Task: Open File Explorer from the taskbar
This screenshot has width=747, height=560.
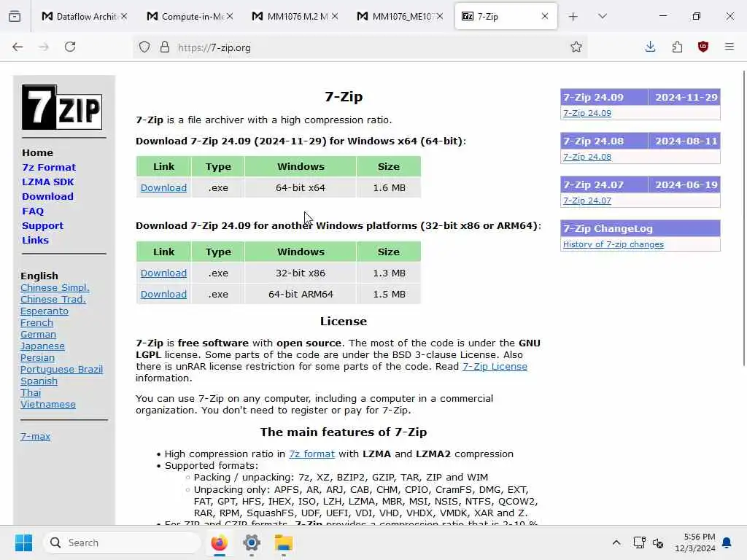Action: (284, 542)
